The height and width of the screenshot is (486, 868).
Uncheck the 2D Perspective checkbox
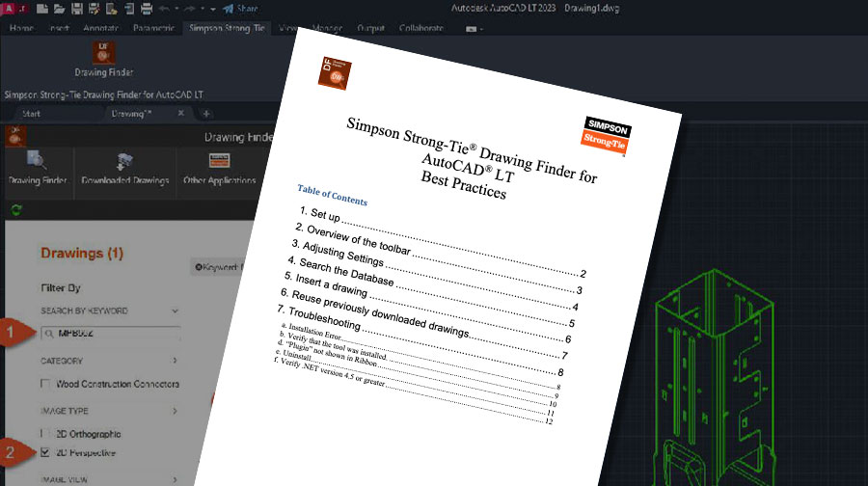[x=45, y=452]
